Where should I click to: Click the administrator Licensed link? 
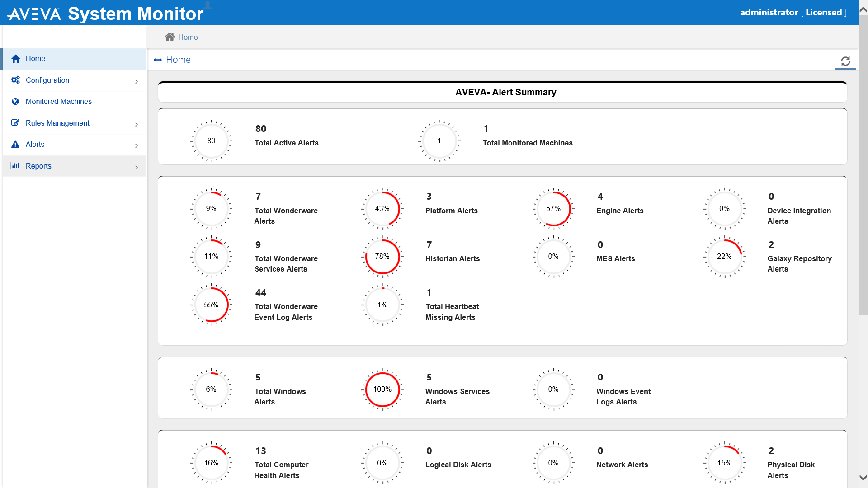click(793, 12)
